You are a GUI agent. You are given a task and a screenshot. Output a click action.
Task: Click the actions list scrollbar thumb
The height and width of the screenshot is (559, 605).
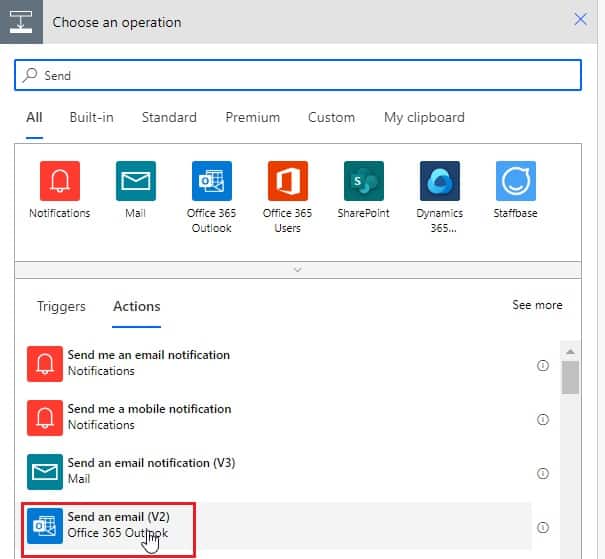(570, 377)
